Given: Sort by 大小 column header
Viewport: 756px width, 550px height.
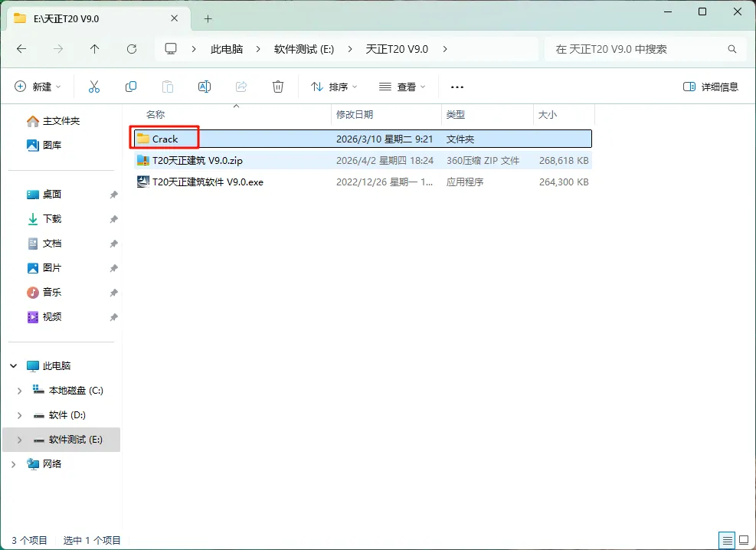Looking at the screenshot, I should [x=547, y=115].
